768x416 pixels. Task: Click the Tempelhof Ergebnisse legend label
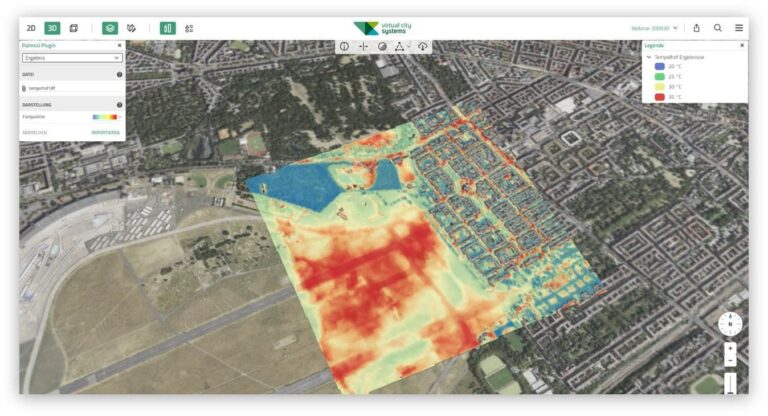coord(679,57)
